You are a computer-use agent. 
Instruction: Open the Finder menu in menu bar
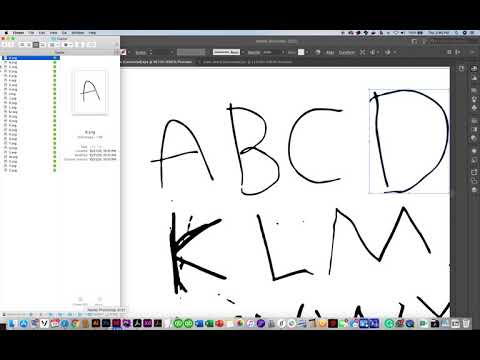(x=18, y=33)
